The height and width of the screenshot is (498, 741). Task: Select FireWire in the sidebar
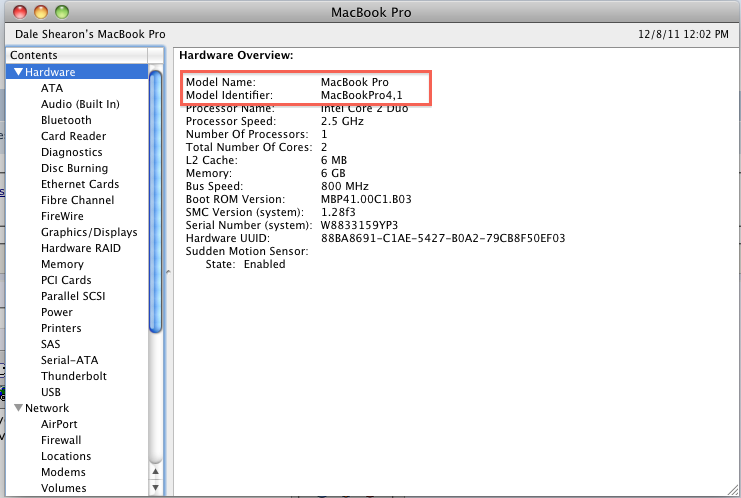62,216
